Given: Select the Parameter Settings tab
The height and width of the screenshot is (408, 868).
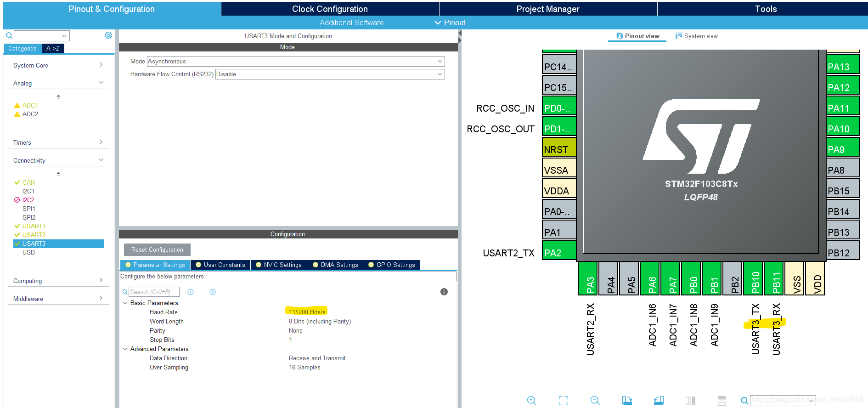Looking at the screenshot, I should click(x=155, y=265).
